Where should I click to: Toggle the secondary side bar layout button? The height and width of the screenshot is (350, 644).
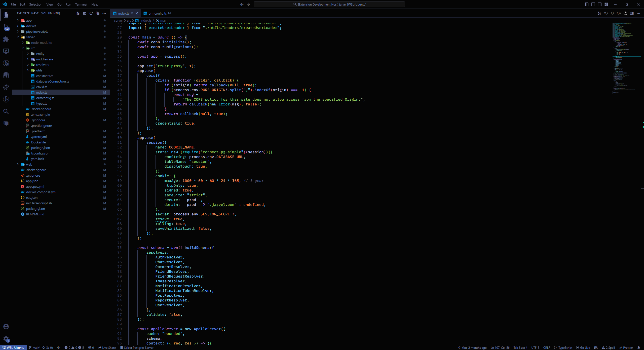tap(600, 4)
